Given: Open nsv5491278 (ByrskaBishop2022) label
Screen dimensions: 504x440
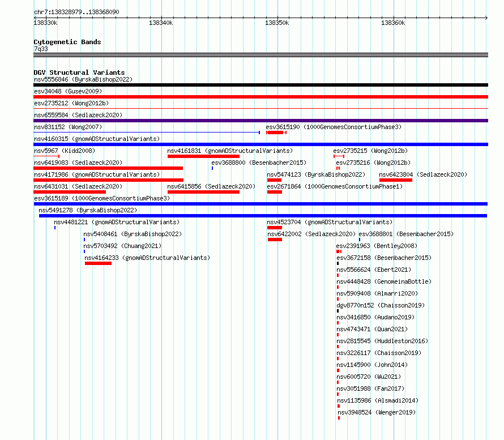Looking at the screenshot, I should (88, 210).
